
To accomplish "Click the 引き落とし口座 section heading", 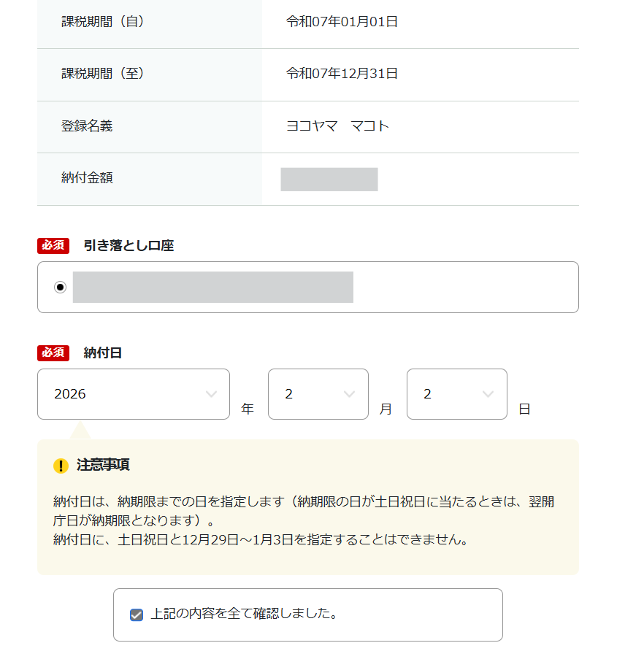I will [129, 246].
